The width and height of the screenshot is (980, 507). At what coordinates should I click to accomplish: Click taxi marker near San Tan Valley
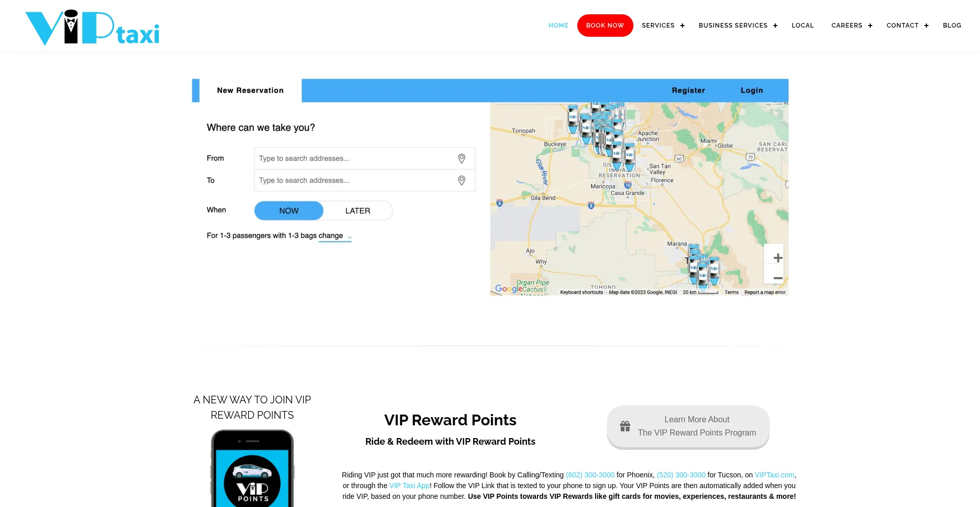(630, 157)
